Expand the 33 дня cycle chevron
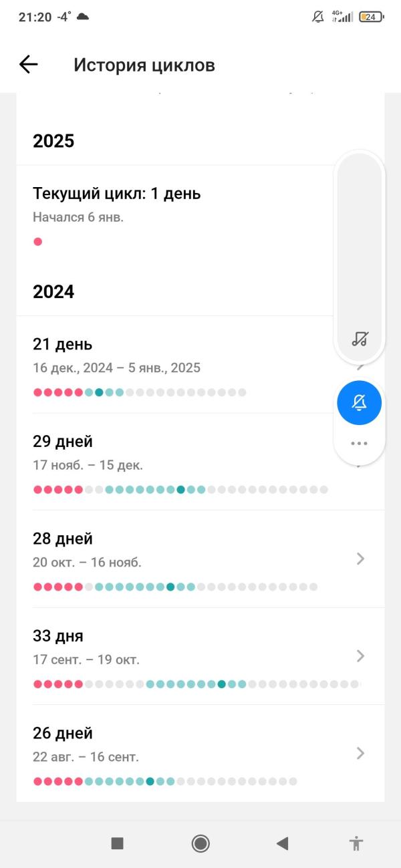Viewport: 401px width, 868px height. click(x=361, y=656)
